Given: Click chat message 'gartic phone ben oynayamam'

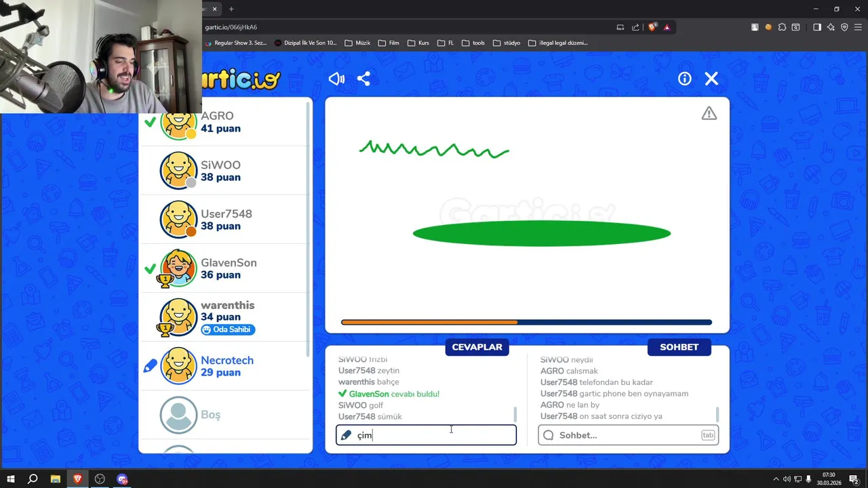Looking at the screenshot, I should (634, 394).
